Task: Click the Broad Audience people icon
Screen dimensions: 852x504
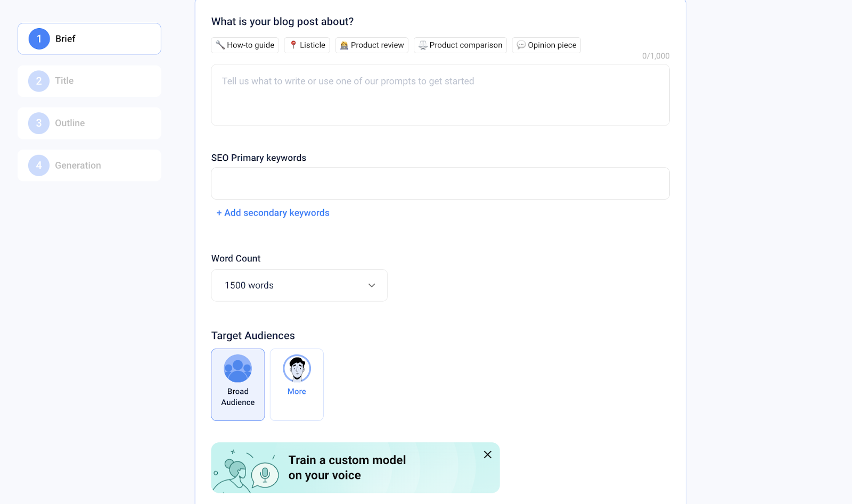Action: click(237, 368)
